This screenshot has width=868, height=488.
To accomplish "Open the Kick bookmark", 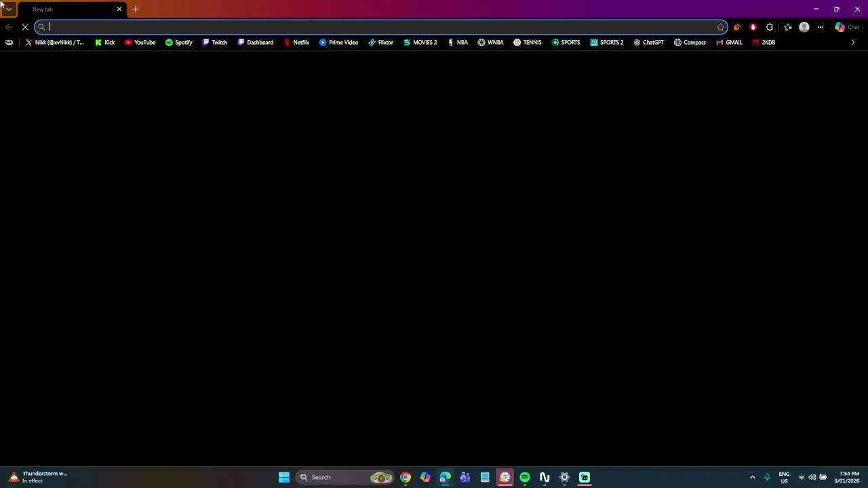I will [104, 42].
